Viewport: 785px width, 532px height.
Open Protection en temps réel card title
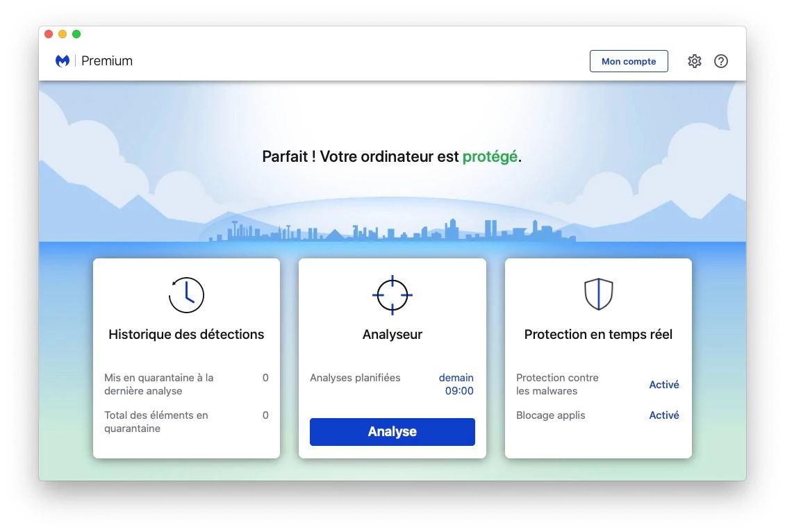(x=598, y=334)
